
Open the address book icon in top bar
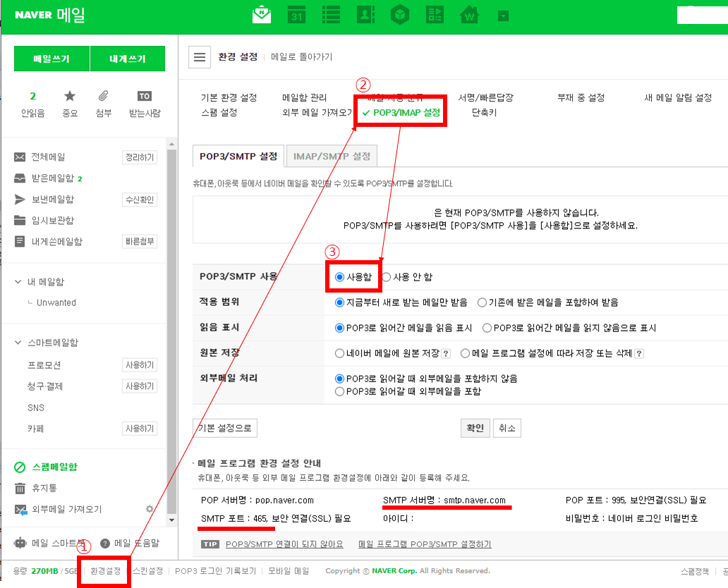click(366, 14)
